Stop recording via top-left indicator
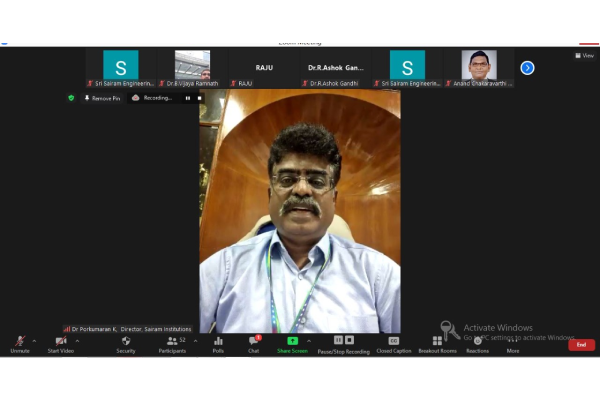This screenshot has height=400, width=600. coord(199,98)
